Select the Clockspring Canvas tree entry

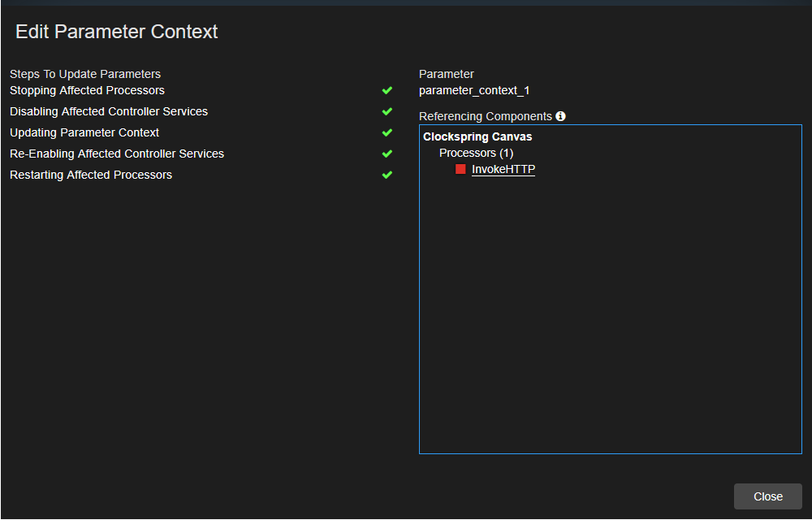(477, 136)
